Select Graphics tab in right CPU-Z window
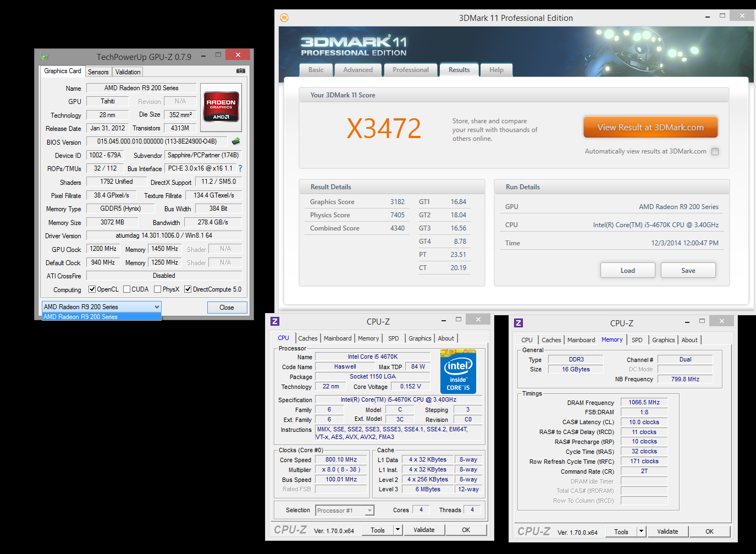The width and height of the screenshot is (756, 554). (x=664, y=340)
